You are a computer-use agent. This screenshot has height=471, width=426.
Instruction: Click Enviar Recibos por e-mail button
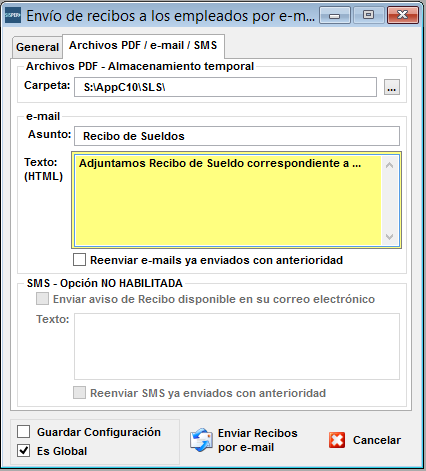tap(244, 440)
